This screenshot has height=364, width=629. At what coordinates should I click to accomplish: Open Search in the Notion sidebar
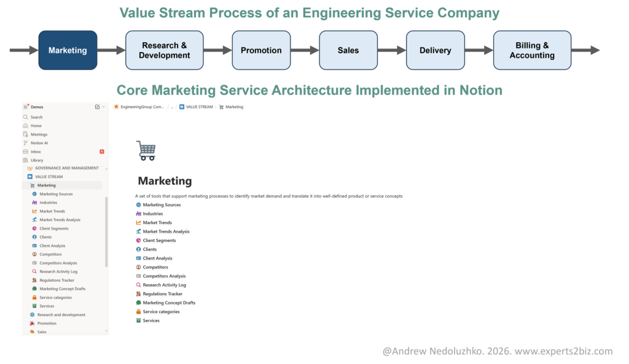pyautogui.click(x=36, y=117)
